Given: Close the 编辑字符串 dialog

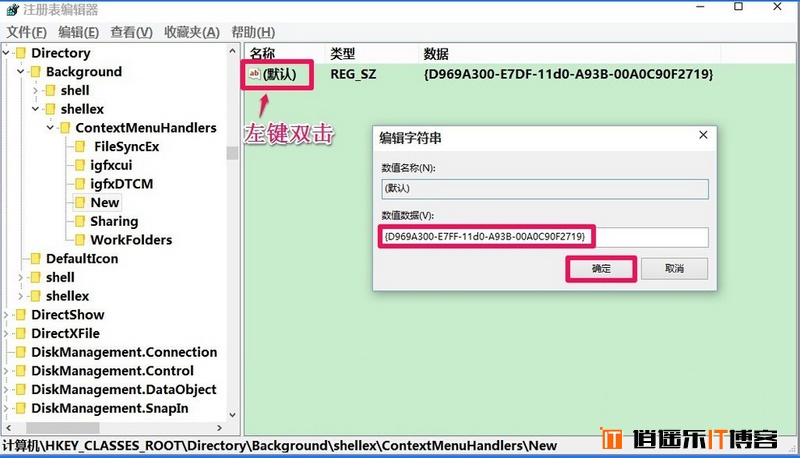Looking at the screenshot, I should (703, 135).
